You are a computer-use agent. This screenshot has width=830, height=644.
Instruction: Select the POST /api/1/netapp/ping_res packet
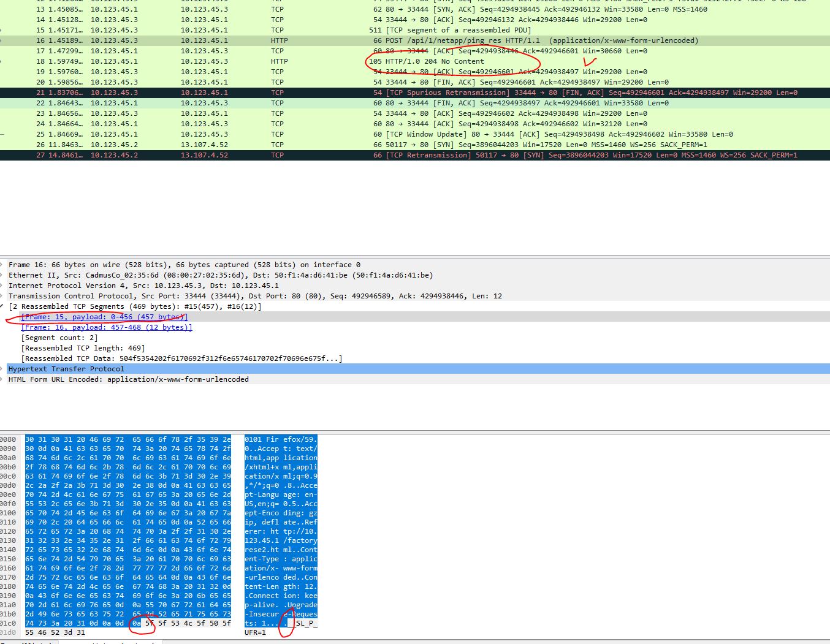pos(245,40)
